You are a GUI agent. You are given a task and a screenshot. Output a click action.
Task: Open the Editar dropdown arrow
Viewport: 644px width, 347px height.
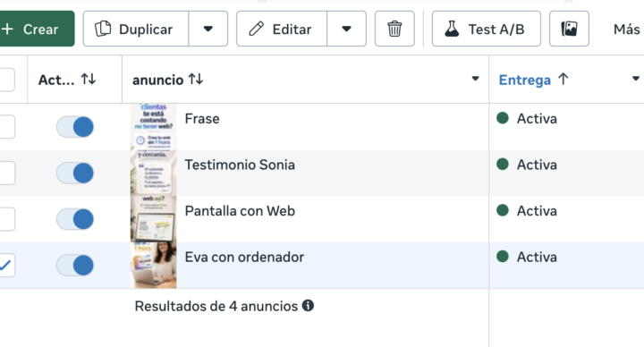pyautogui.click(x=347, y=29)
